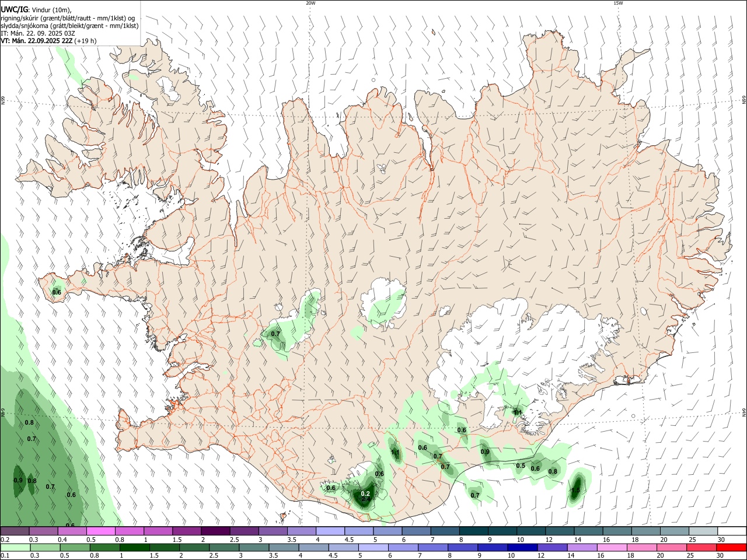Click the 30 label on the lower scale
747x560 pixels.
[x=720, y=556]
